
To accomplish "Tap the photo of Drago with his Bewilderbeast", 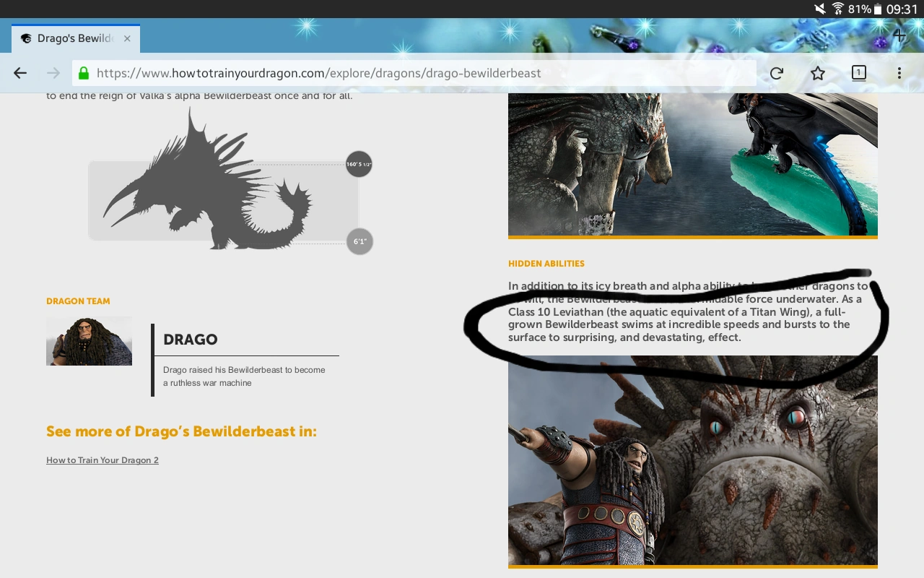I will [x=692, y=460].
